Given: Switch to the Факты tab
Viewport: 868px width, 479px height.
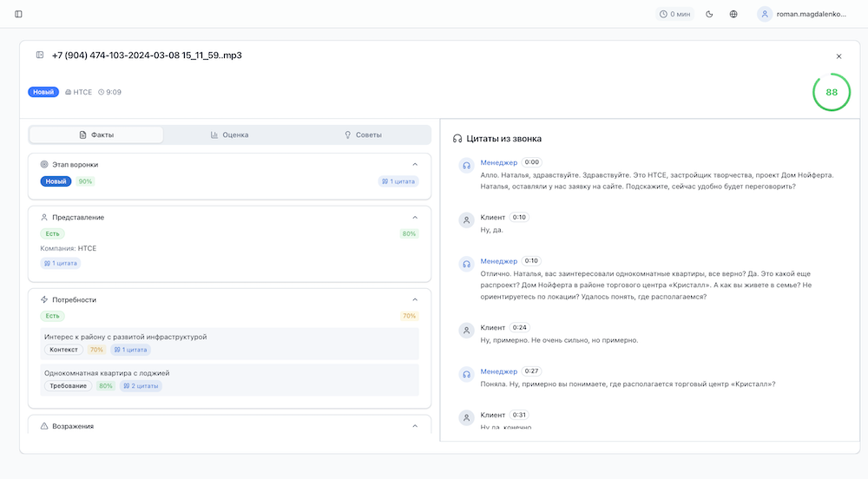Looking at the screenshot, I should pyautogui.click(x=96, y=135).
